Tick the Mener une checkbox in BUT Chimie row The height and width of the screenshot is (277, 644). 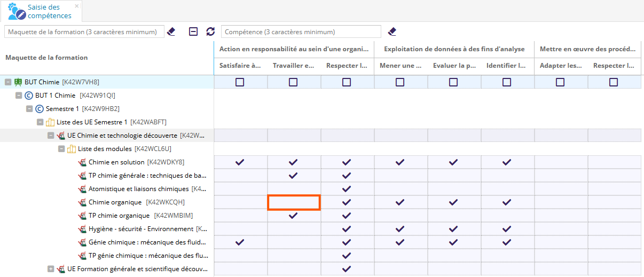click(x=400, y=82)
